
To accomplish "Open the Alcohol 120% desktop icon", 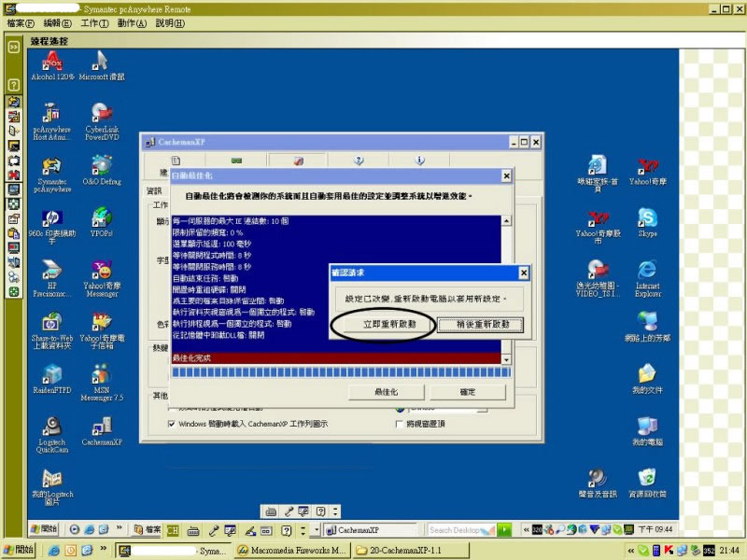I will pos(52,65).
